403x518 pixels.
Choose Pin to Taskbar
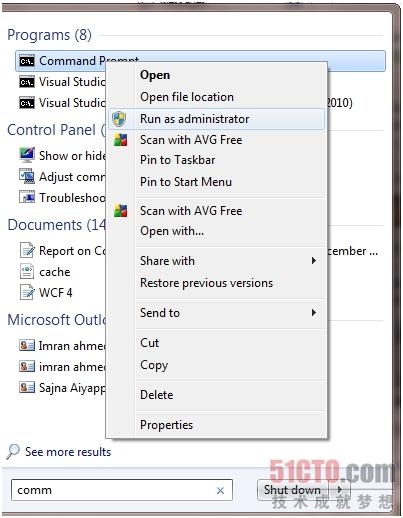point(177,160)
